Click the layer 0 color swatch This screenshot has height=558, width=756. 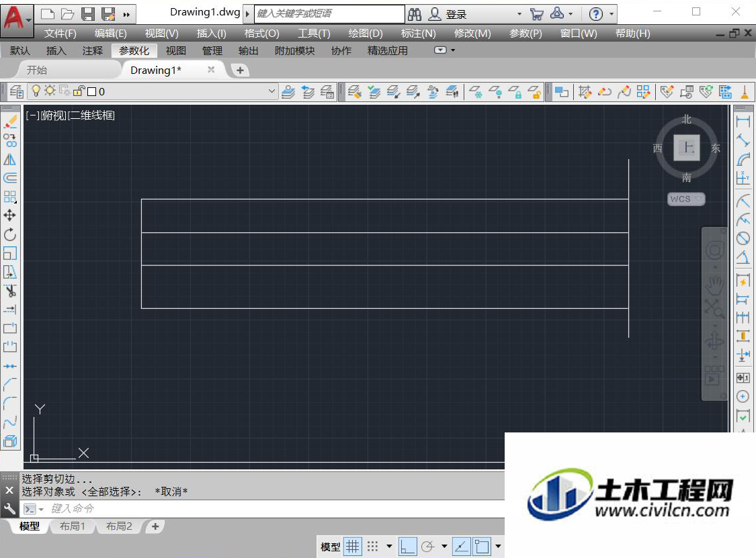pyautogui.click(x=91, y=91)
